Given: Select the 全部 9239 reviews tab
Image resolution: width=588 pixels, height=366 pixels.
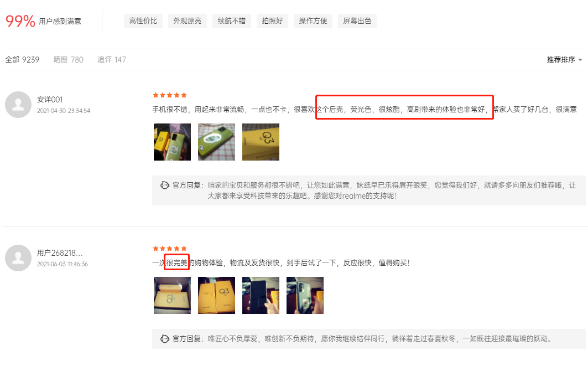Looking at the screenshot, I should point(22,60).
